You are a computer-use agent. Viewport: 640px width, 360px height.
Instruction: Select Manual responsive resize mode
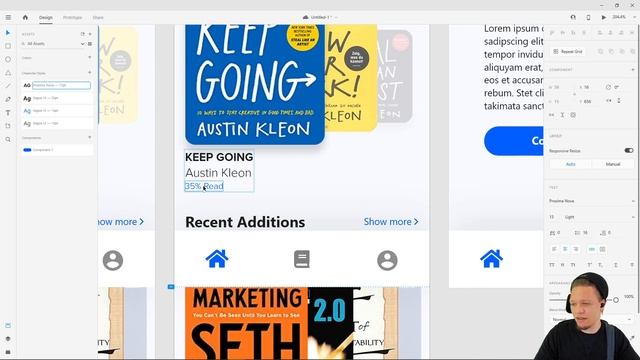click(x=612, y=164)
